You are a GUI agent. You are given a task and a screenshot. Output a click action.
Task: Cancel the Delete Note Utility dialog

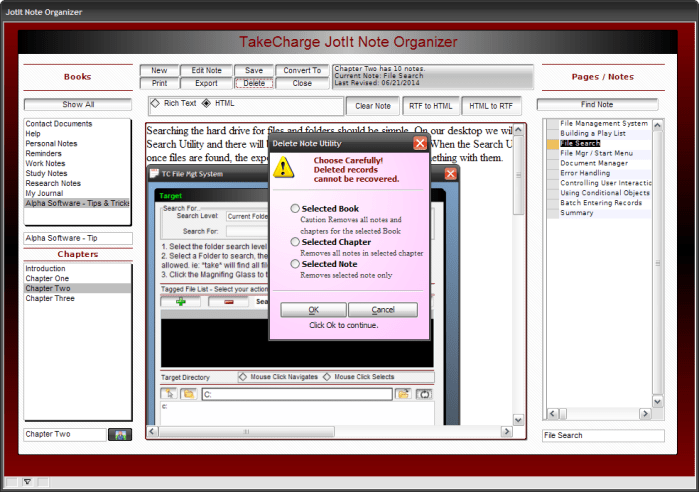[x=383, y=310]
